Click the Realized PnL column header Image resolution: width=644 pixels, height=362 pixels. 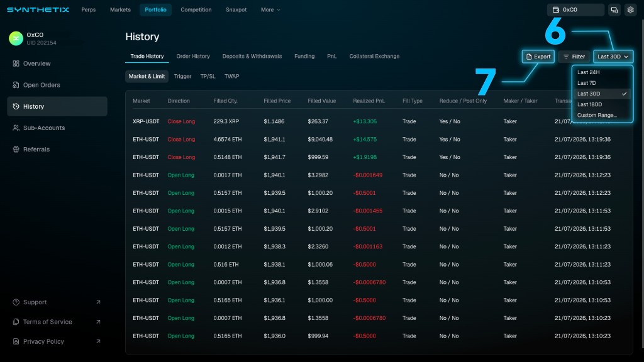point(369,101)
